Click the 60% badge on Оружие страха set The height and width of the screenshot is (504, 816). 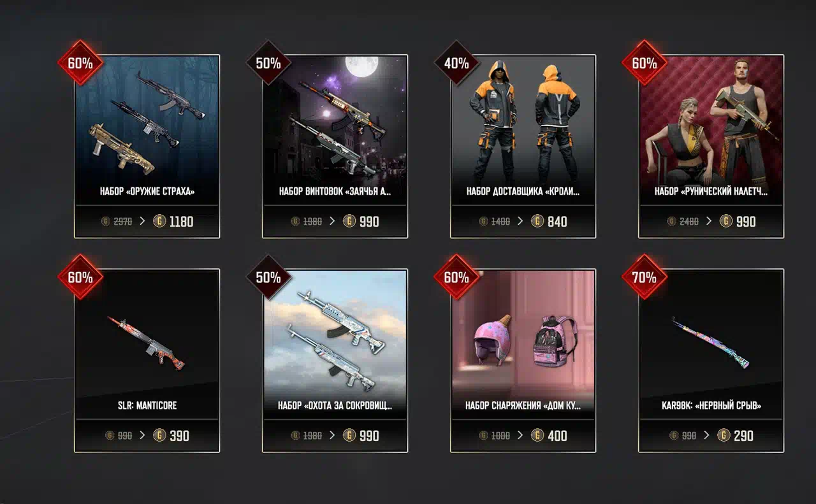coord(80,63)
